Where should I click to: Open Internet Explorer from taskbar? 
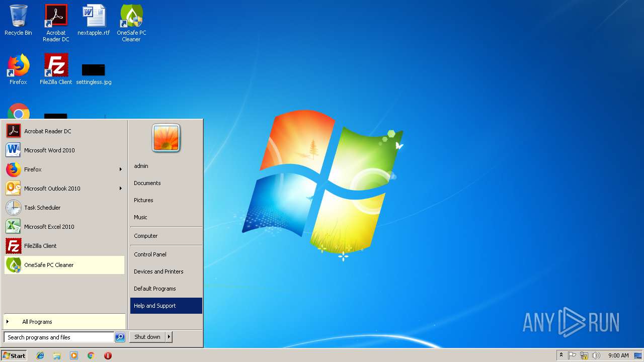point(40,355)
